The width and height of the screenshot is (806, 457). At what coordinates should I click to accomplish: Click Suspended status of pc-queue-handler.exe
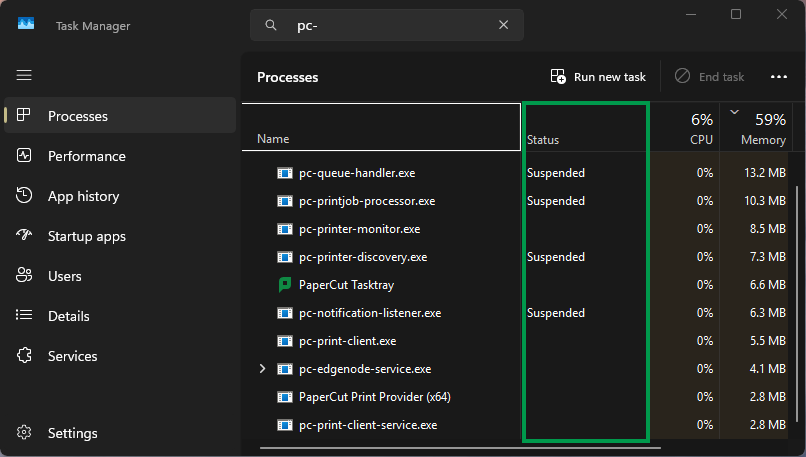[x=556, y=173]
